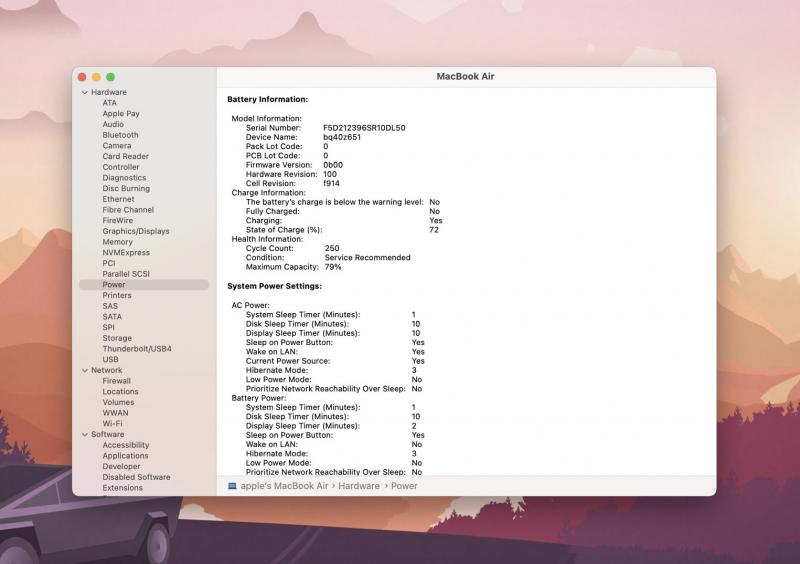800x564 pixels.
Task: Click apple's MacBook Air in path bar
Action: pyautogui.click(x=284, y=487)
